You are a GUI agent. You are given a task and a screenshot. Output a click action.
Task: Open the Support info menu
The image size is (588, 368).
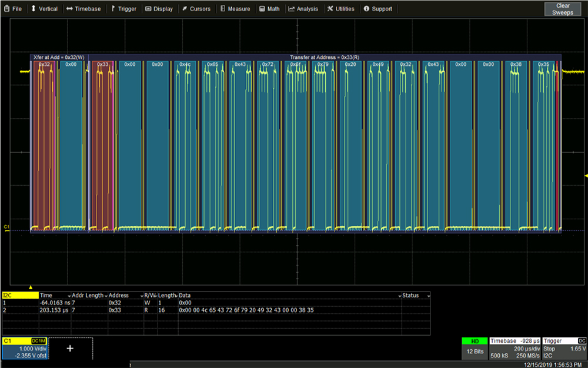point(377,9)
